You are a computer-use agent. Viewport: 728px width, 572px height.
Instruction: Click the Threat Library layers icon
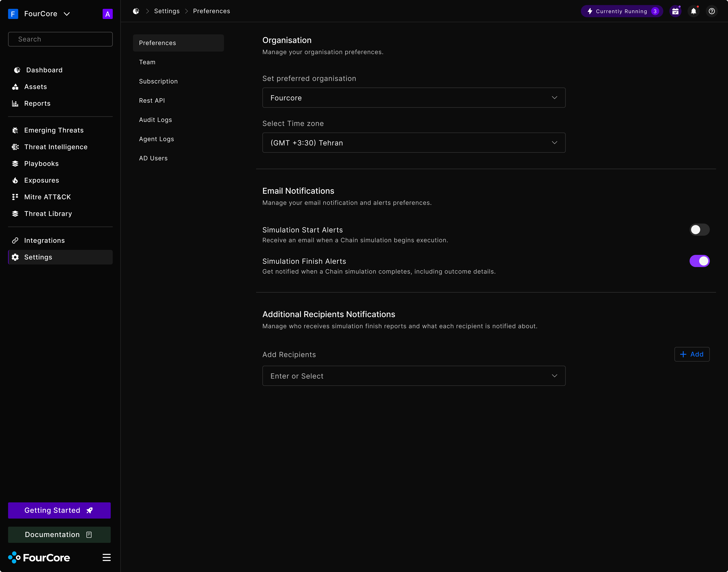(15, 214)
